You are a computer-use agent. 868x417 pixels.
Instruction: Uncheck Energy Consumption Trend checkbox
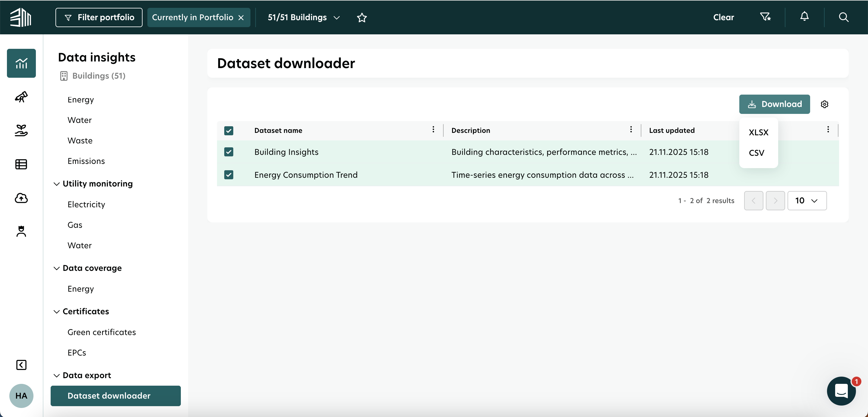228,175
